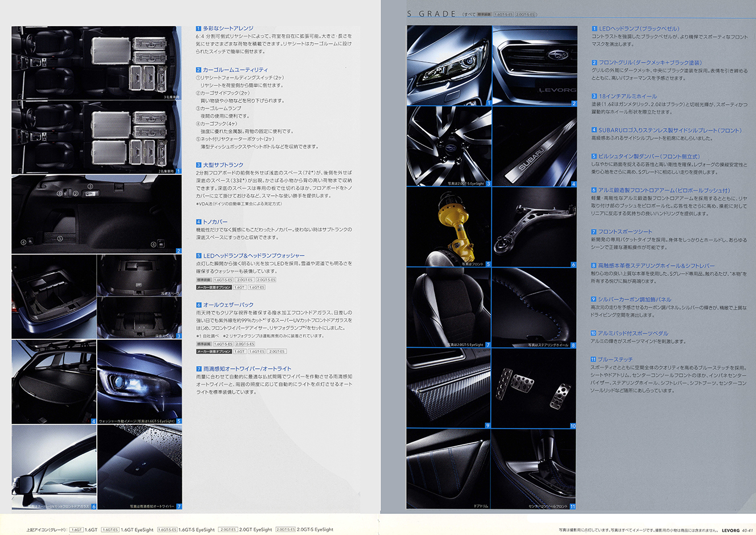This screenshot has height=535, width=756.
Task: Select the ビルシュタイン製ダンパー heading
Action: [x=646, y=157]
